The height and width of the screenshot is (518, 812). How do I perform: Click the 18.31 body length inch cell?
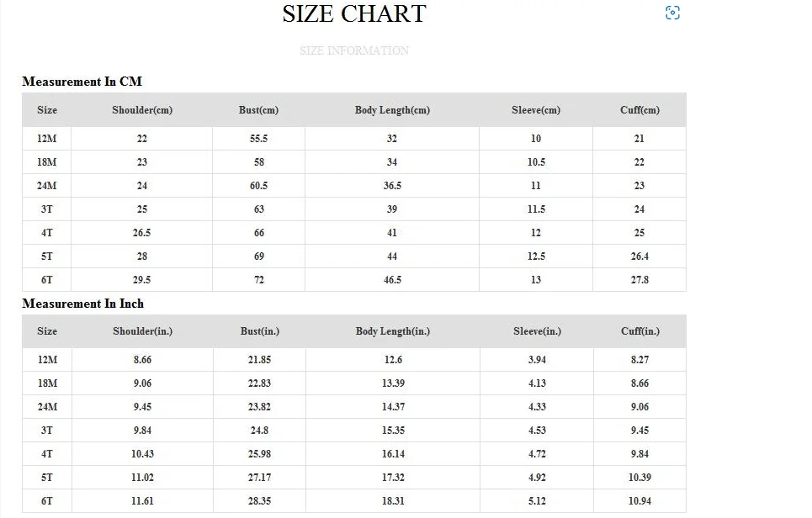(392, 501)
